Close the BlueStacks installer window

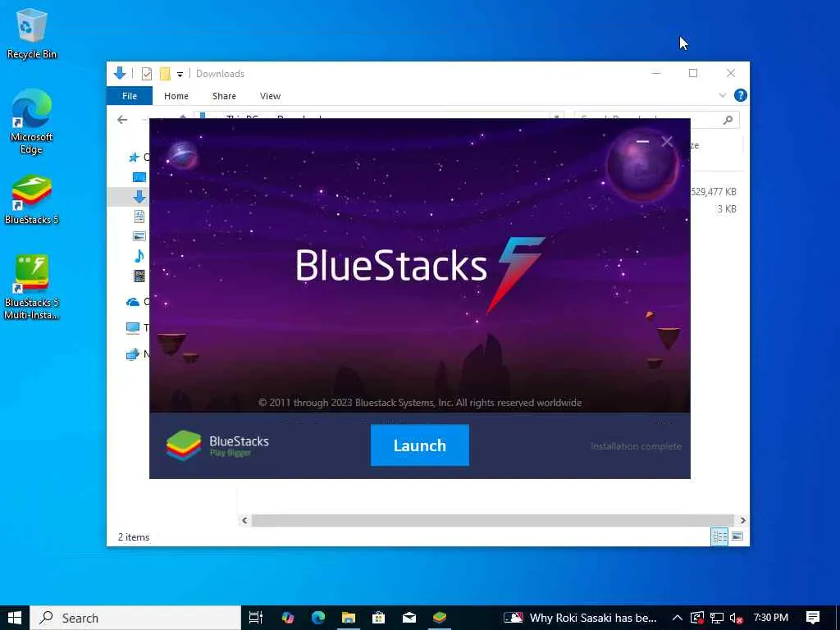[667, 142]
